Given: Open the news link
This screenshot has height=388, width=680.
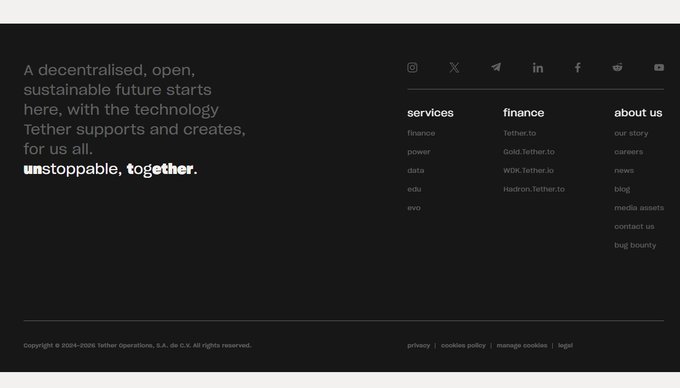Looking at the screenshot, I should coord(624,171).
